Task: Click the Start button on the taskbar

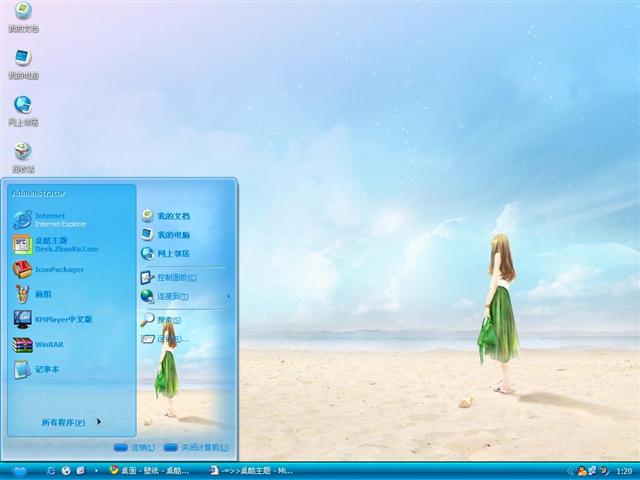Action: click(20, 471)
